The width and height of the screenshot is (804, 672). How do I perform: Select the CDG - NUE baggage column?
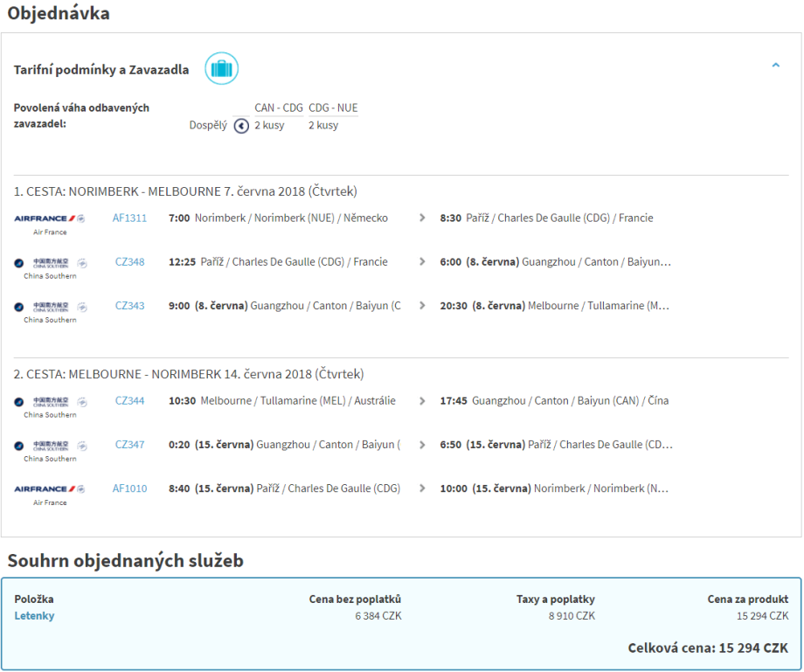(333, 108)
